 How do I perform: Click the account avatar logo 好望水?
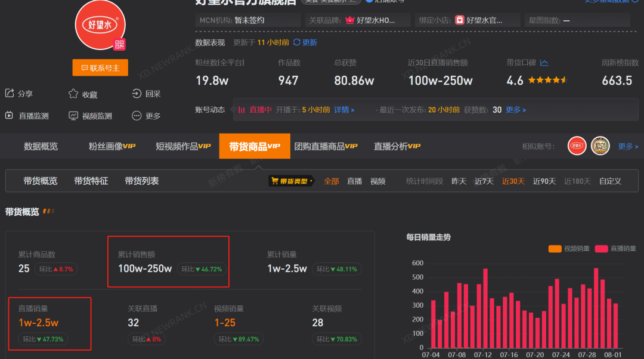pyautogui.click(x=100, y=25)
